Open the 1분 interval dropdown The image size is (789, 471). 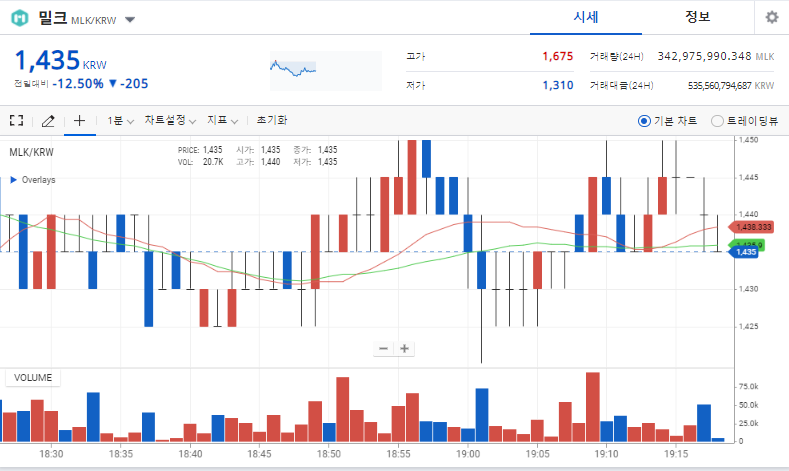click(120, 121)
